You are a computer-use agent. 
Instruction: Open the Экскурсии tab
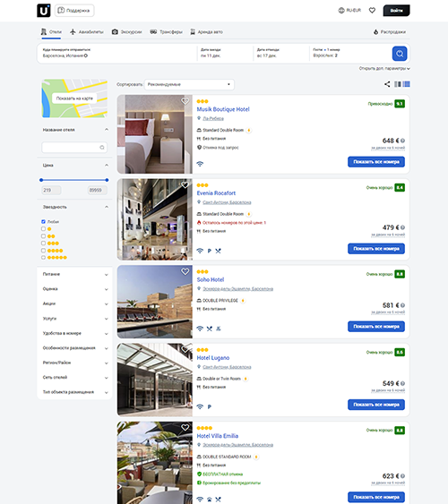(x=126, y=32)
